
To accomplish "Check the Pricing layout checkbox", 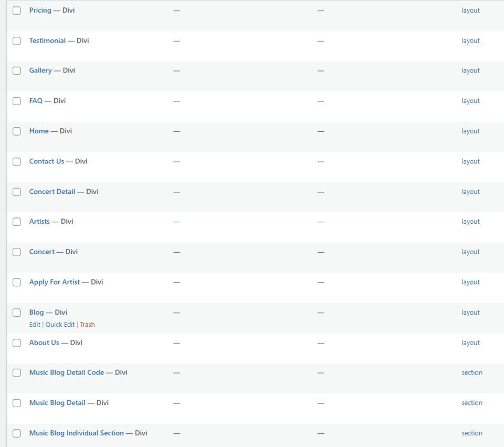I will (x=17, y=11).
